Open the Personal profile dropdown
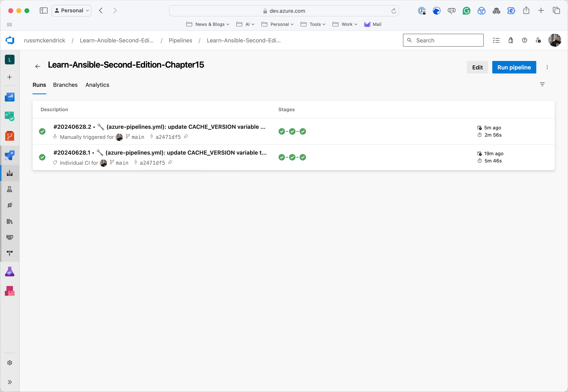 click(72, 10)
